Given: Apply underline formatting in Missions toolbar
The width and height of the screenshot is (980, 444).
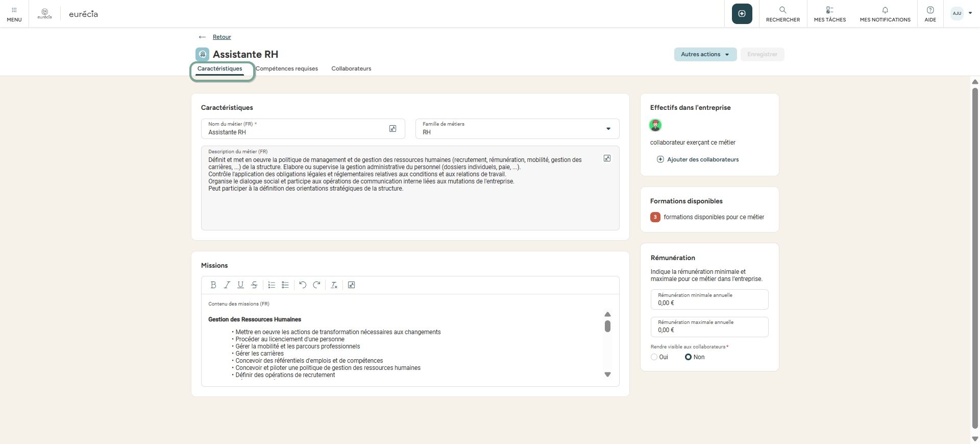Looking at the screenshot, I should pyautogui.click(x=240, y=285).
